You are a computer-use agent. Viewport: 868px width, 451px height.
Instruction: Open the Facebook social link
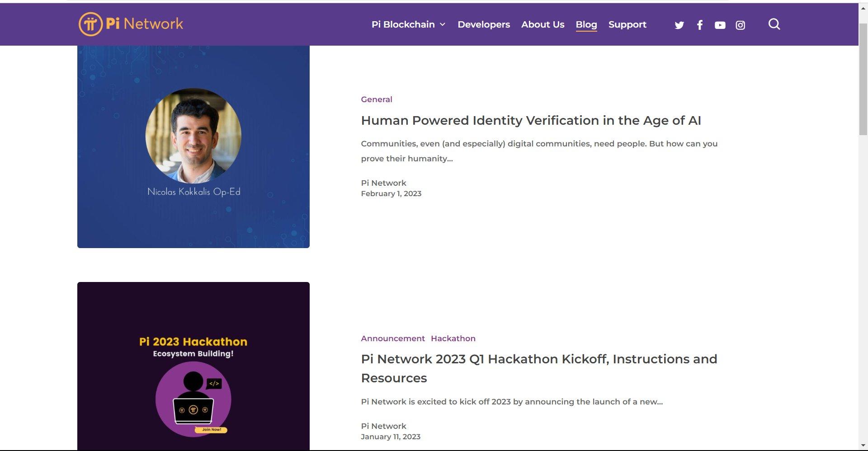699,25
